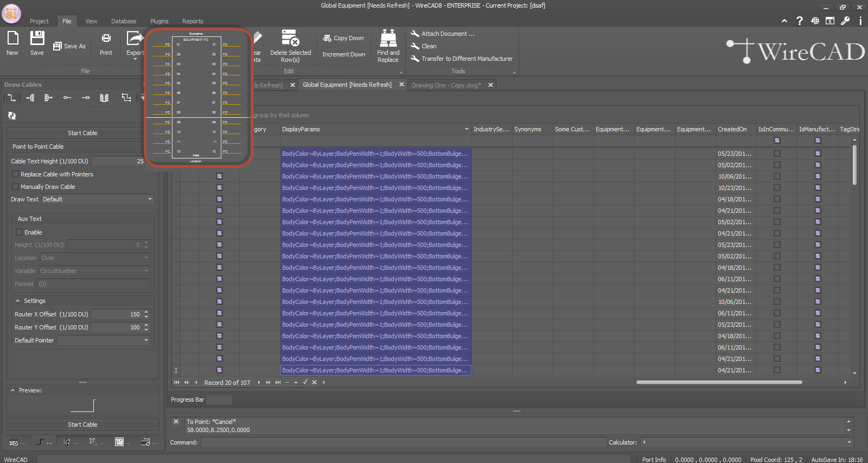The image size is (868, 463).
Task: Open Default Pointer dropdown
Action: pyautogui.click(x=146, y=340)
